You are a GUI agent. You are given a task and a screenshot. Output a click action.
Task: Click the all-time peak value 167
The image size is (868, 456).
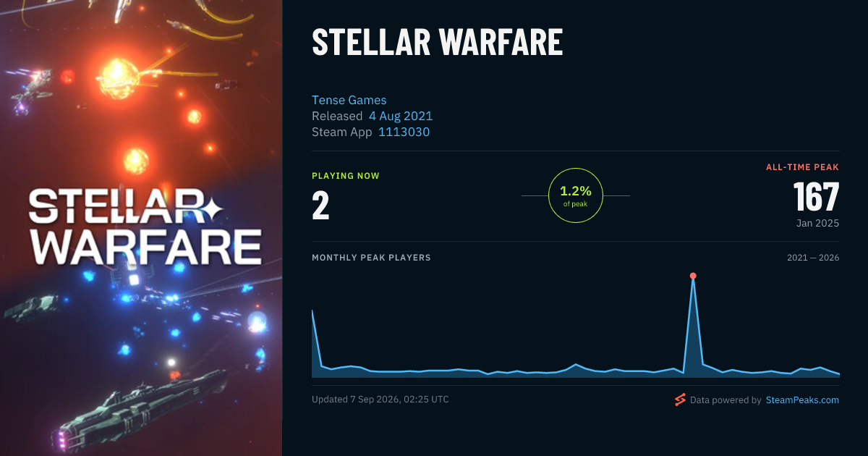[816, 196]
